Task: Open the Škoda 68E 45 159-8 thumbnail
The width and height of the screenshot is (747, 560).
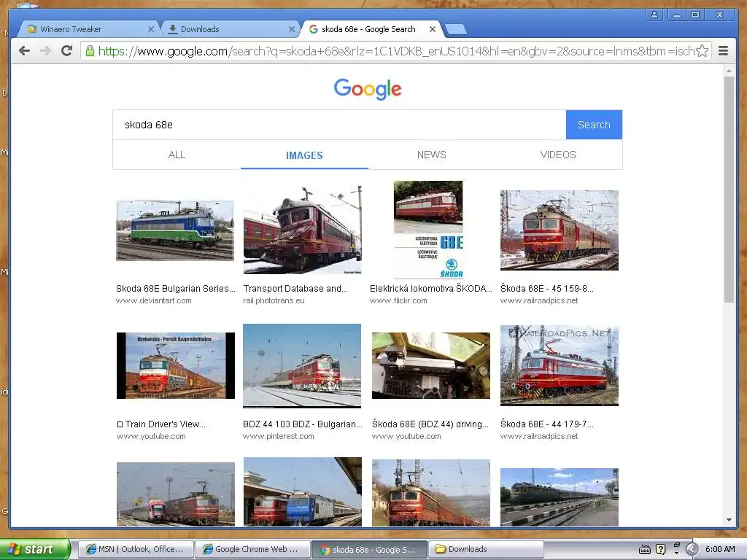Action: [x=560, y=230]
